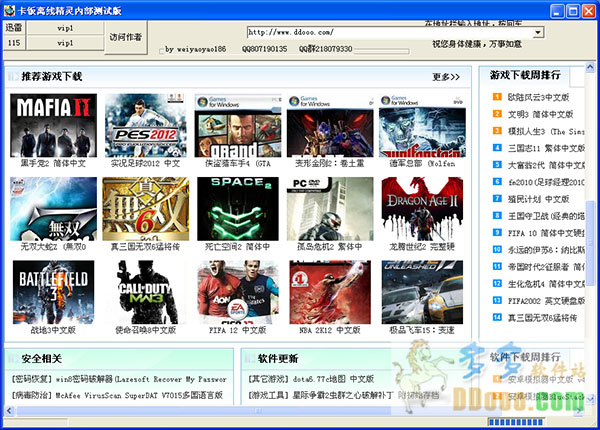Open the Need for Speed Unleashed cover

pyautogui.click(x=422, y=292)
